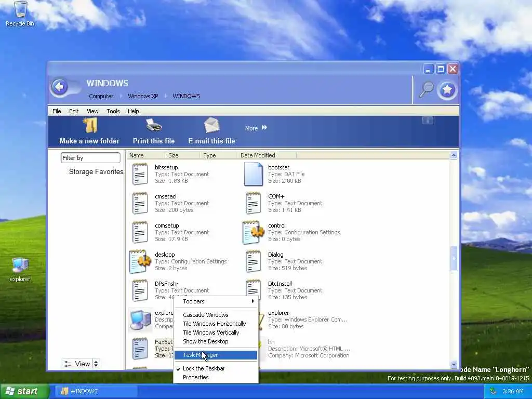
Task: Select the desktop configuration settings icon
Action: tap(140, 262)
